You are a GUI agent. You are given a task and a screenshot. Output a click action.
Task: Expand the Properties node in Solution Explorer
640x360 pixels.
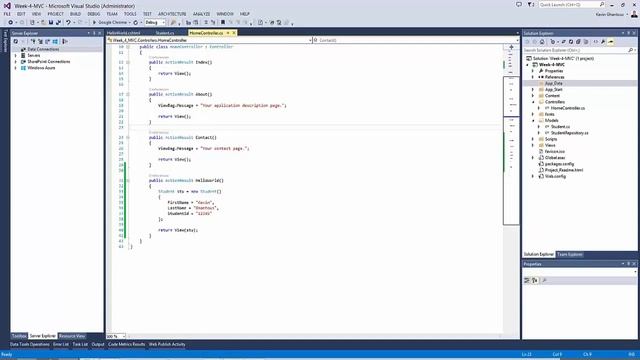point(533,71)
